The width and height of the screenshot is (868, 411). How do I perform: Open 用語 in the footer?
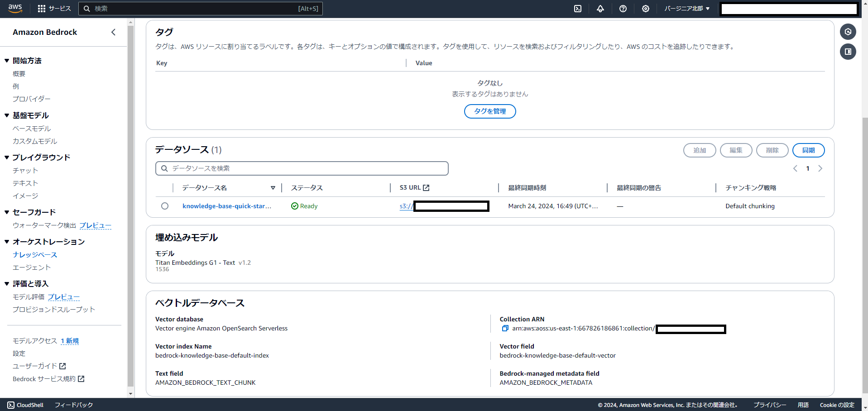click(x=803, y=405)
